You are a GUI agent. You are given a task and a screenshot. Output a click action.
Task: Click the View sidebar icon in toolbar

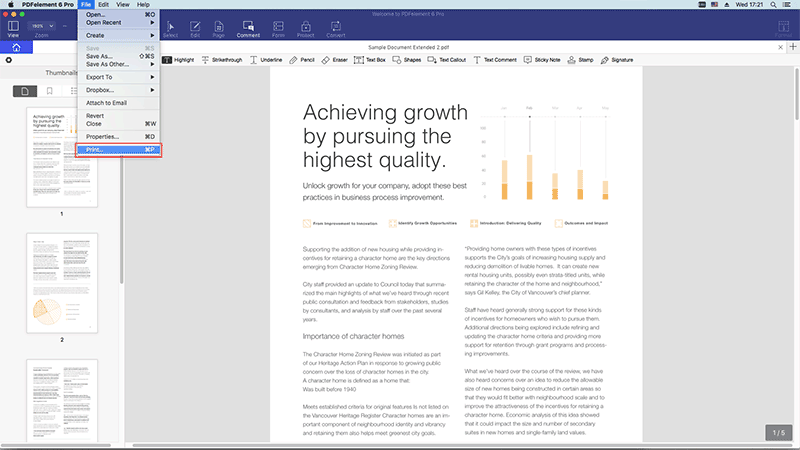[x=13, y=28]
